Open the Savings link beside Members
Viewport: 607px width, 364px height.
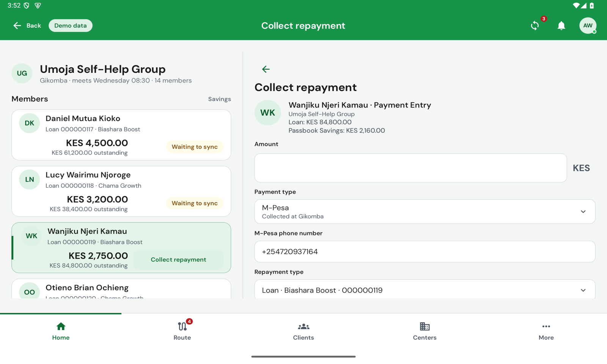coord(219,99)
